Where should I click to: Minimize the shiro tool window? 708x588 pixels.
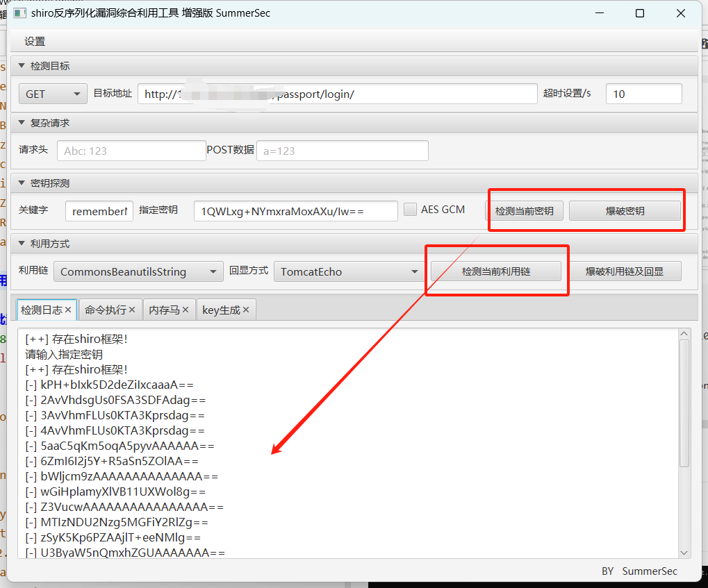tap(600, 13)
